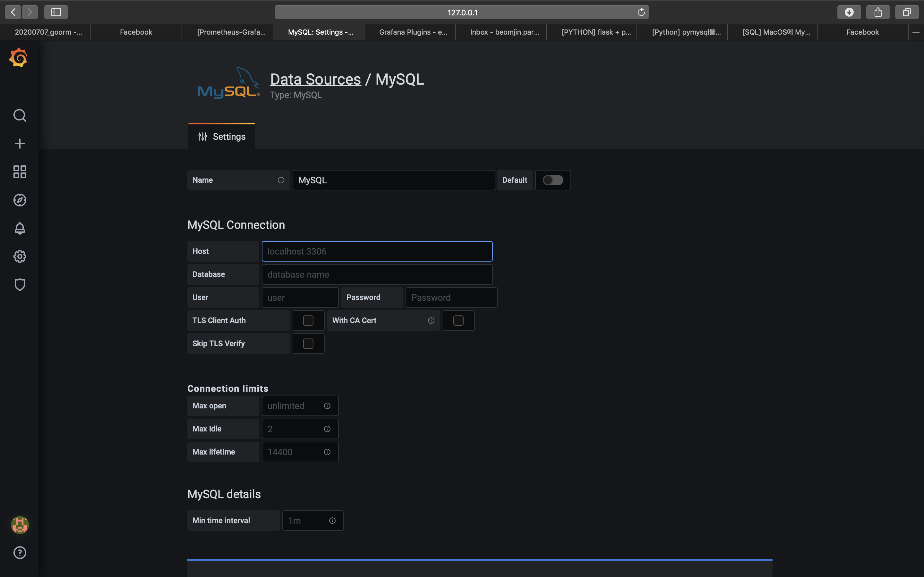924x577 pixels.
Task: Enable the TLS Client Auth checkbox
Action: coord(308,321)
